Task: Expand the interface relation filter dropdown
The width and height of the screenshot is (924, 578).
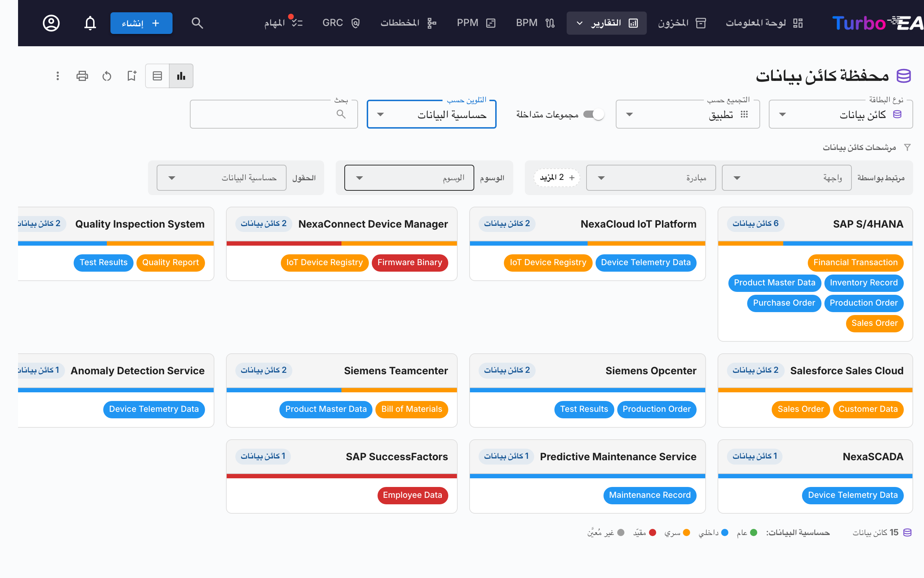Action: pyautogui.click(x=786, y=178)
